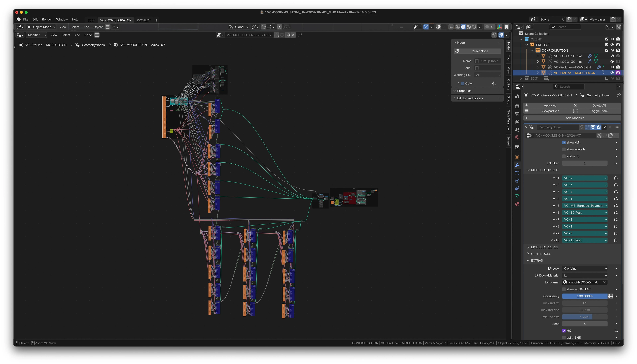Screen dimensions: 637x364
Task: Open the node editor Node menu
Action: click(x=88, y=35)
